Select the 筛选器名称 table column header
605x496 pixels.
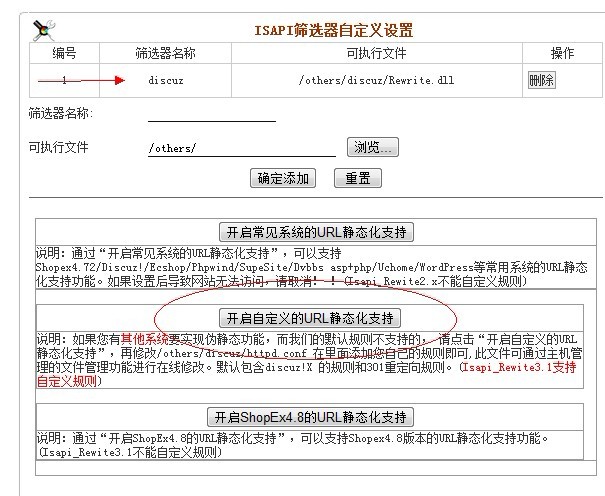tap(166, 52)
